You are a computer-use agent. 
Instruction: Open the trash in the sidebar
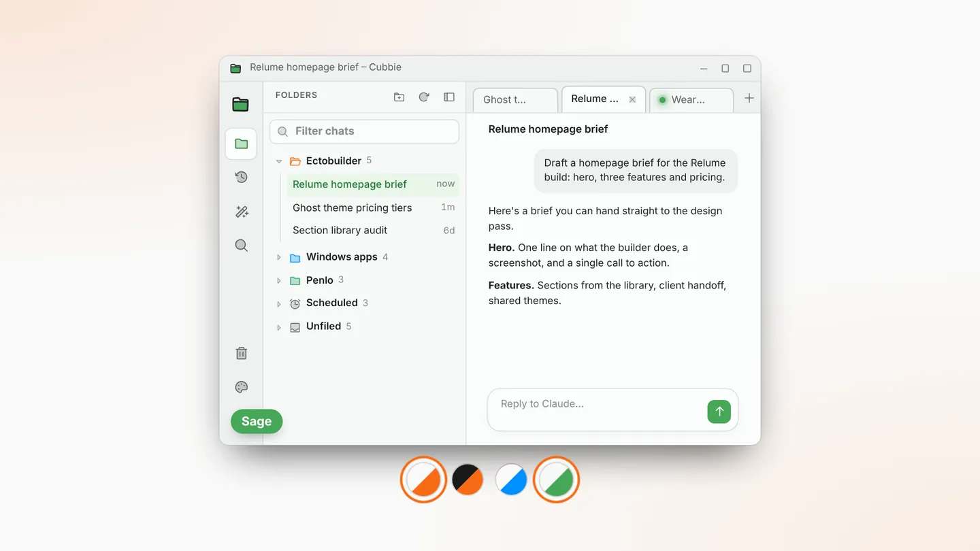241,353
